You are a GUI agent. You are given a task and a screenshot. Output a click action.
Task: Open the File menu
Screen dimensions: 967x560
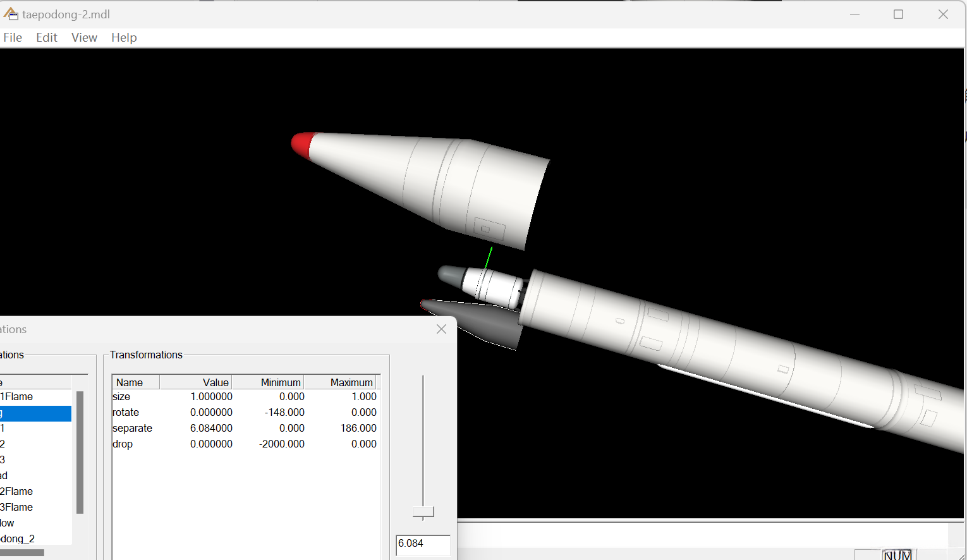[13, 37]
